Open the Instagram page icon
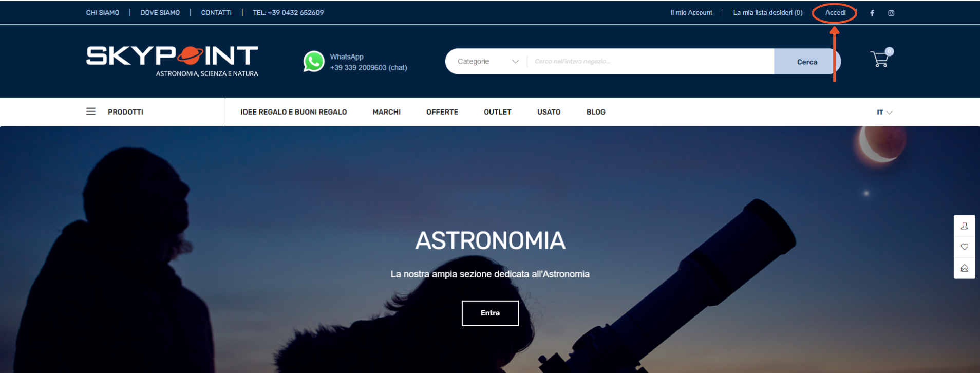Screen dimensions: 980x373 tap(891, 13)
